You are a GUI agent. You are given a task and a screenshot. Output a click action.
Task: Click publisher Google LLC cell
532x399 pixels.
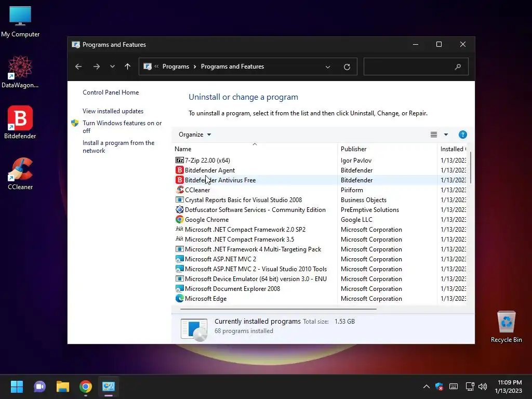(356, 219)
